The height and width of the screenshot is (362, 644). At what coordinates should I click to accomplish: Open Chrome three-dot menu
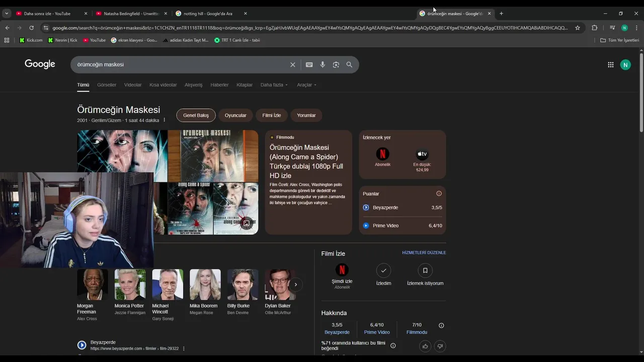pos(636,28)
